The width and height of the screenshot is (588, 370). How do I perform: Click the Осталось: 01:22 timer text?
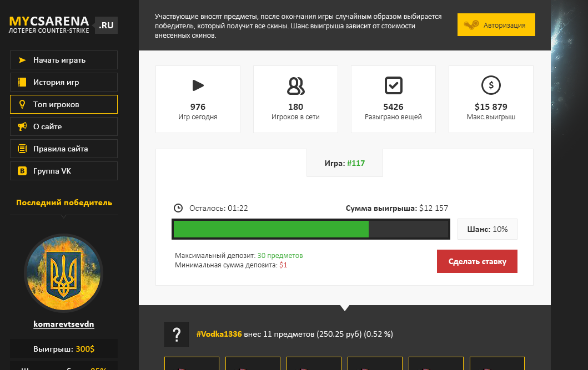(x=218, y=208)
